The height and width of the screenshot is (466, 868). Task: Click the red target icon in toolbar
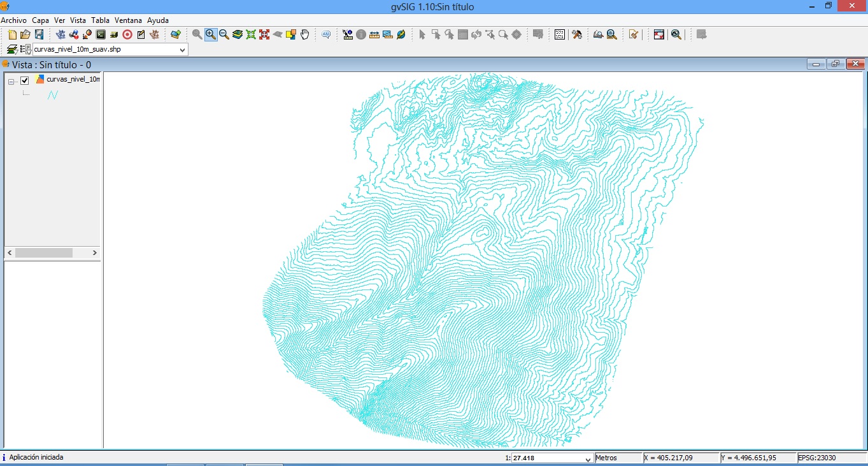pos(127,34)
